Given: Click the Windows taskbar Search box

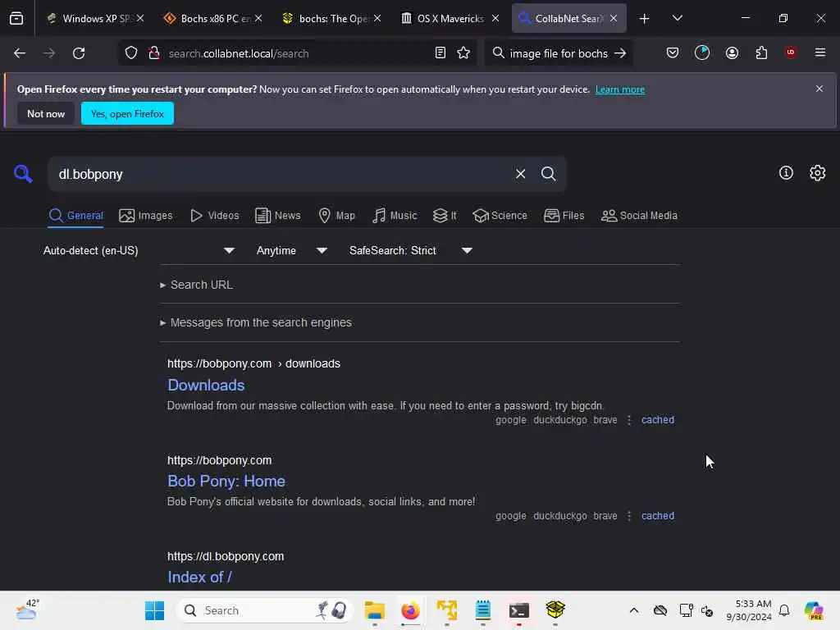Looking at the screenshot, I should 265,610.
